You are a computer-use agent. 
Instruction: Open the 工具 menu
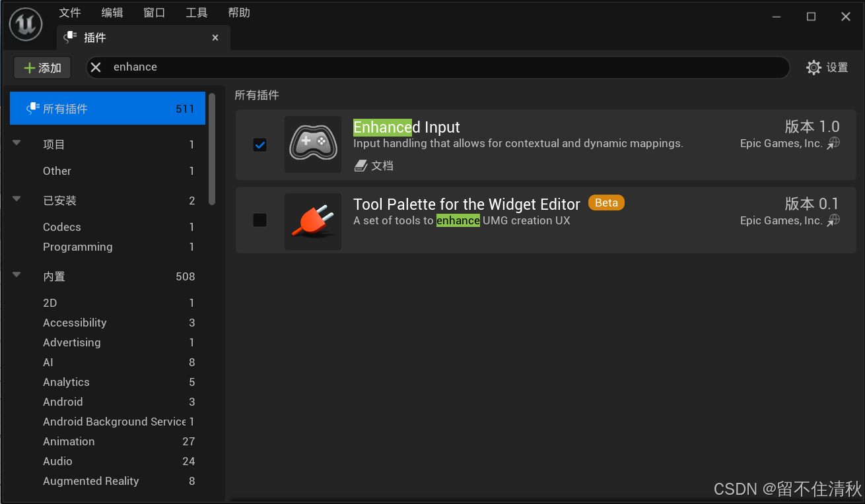point(197,13)
